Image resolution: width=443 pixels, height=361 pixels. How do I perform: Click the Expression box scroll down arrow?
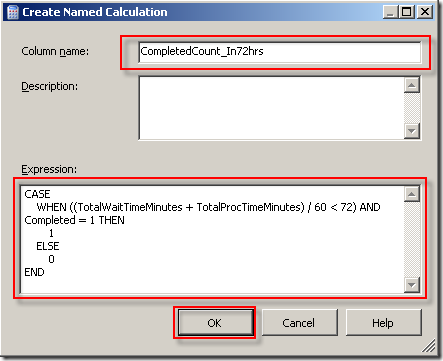(412, 285)
